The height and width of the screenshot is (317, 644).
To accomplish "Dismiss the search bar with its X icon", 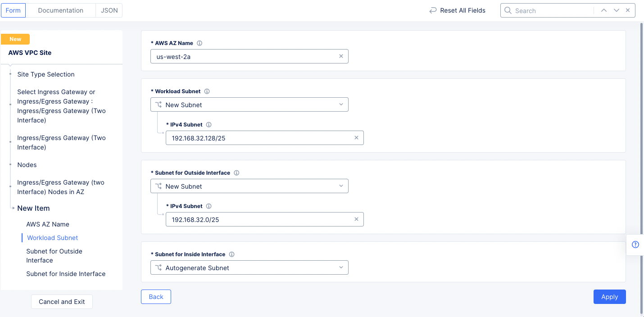I will click(x=628, y=10).
